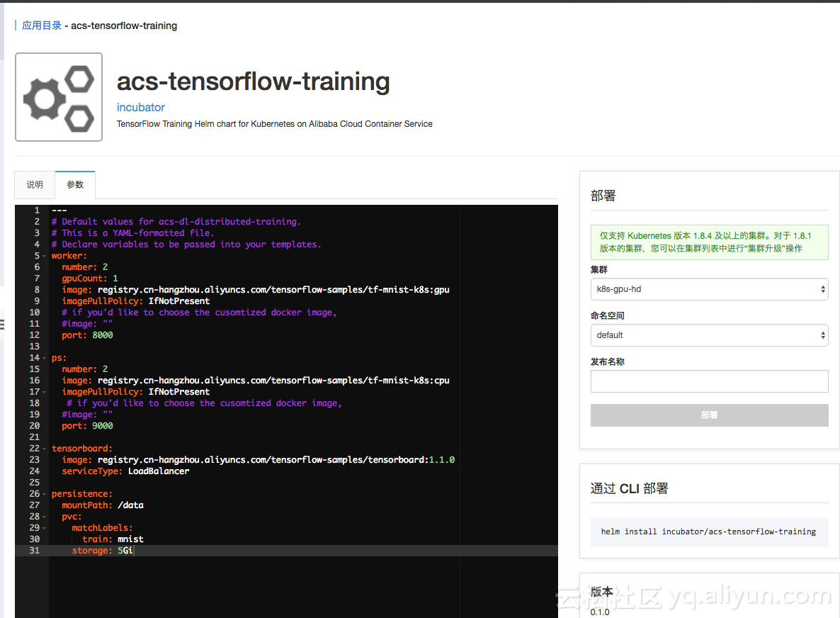Collapse the ps section fold arrow
Viewport: 840px width, 618px height.
point(45,358)
